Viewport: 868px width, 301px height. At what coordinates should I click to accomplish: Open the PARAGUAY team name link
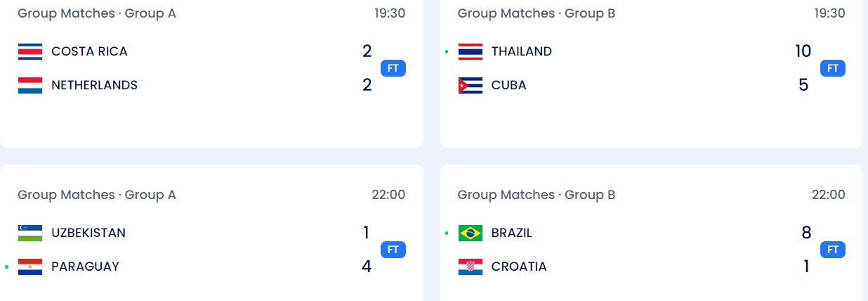[x=85, y=267]
